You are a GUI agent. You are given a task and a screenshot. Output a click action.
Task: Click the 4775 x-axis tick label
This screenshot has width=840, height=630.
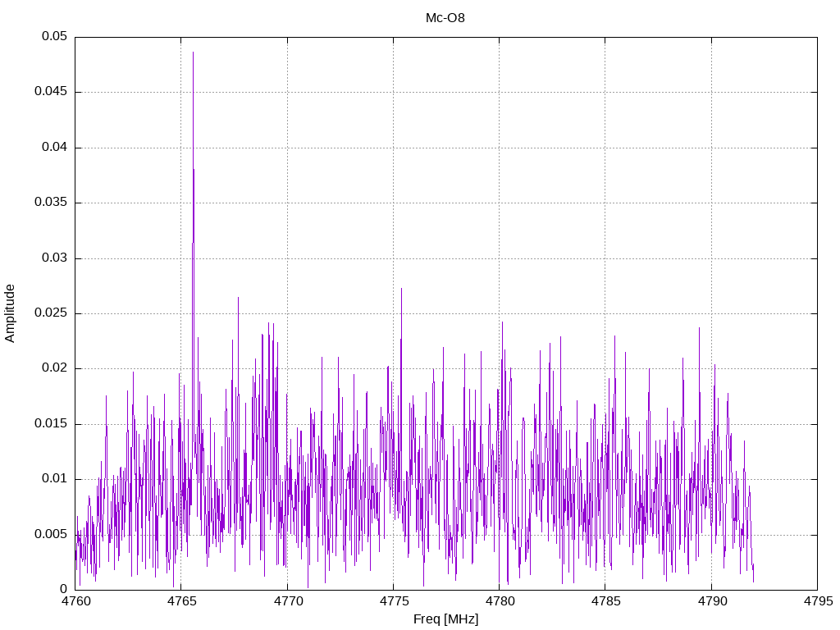pos(393,601)
